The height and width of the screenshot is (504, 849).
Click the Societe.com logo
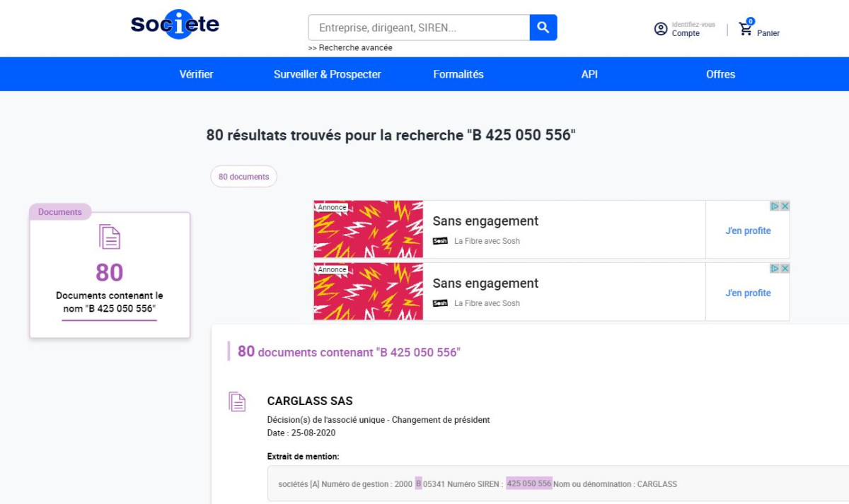(x=174, y=24)
